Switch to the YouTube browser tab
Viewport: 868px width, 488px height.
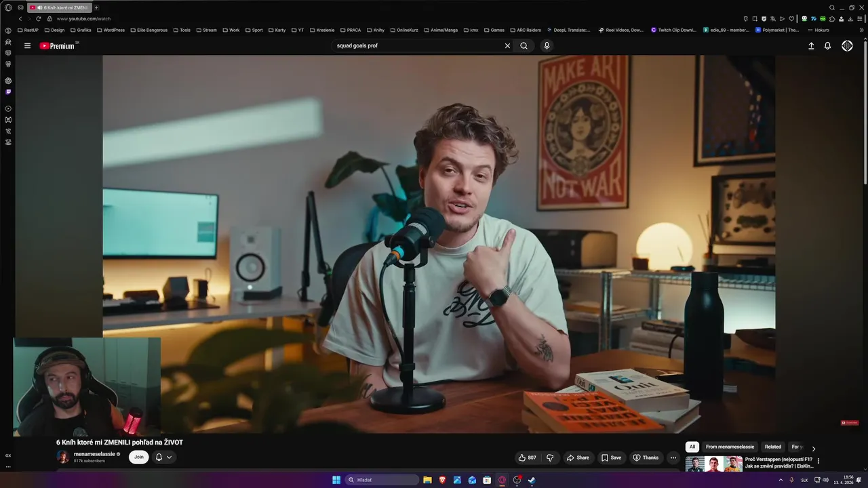pyautogui.click(x=59, y=7)
